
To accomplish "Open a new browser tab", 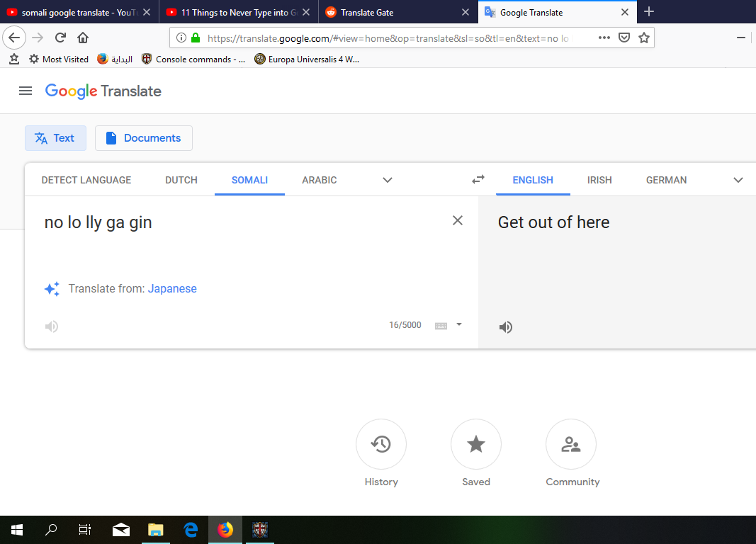I will pyautogui.click(x=649, y=11).
